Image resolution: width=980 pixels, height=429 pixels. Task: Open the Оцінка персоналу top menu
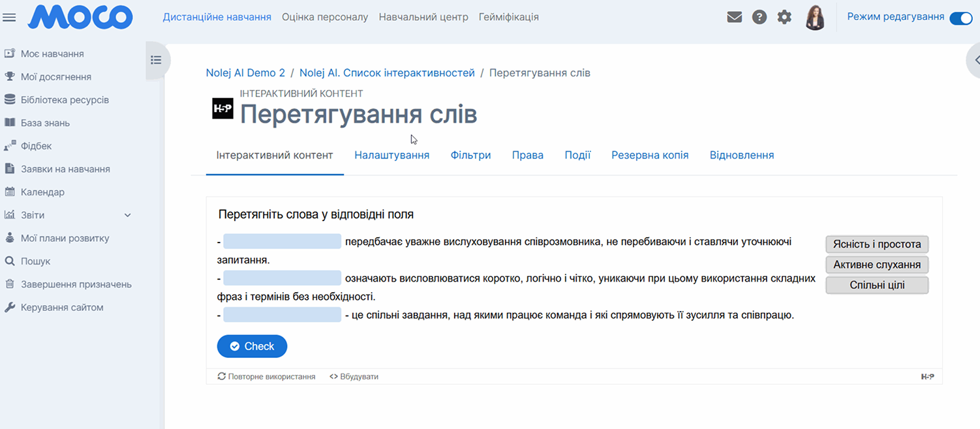(325, 17)
